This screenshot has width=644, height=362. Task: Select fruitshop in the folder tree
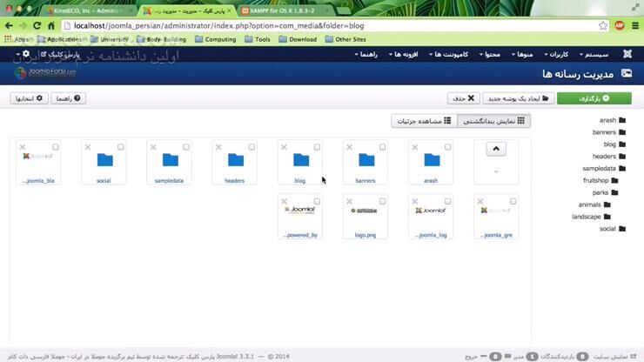598,180
